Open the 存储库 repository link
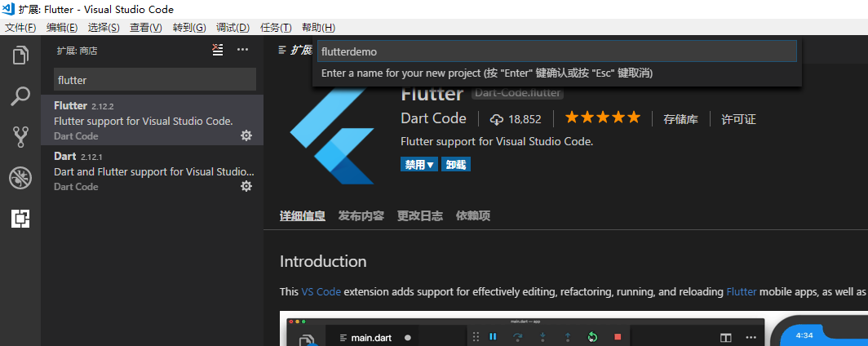Viewport: 868px width, 346px height. (x=681, y=119)
